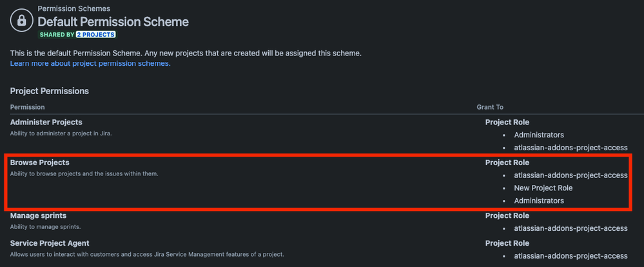Select New Project Role under Browse Projects
The width and height of the screenshot is (644, 267).
(x=543, y=188)
